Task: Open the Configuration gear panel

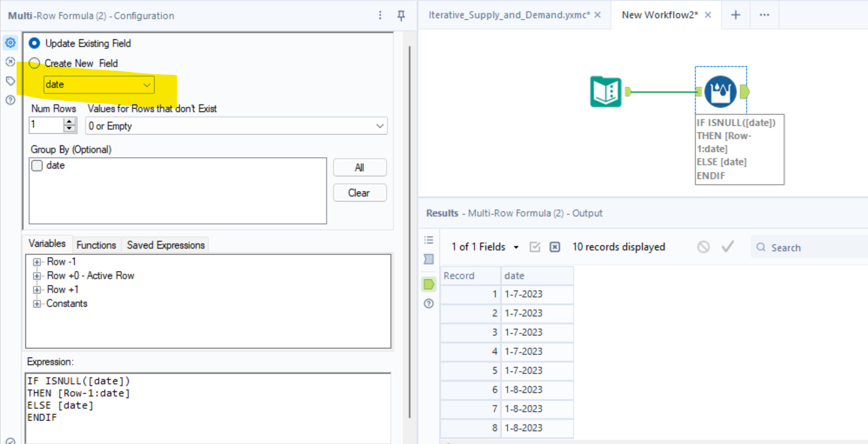Action: coord(10,42)
